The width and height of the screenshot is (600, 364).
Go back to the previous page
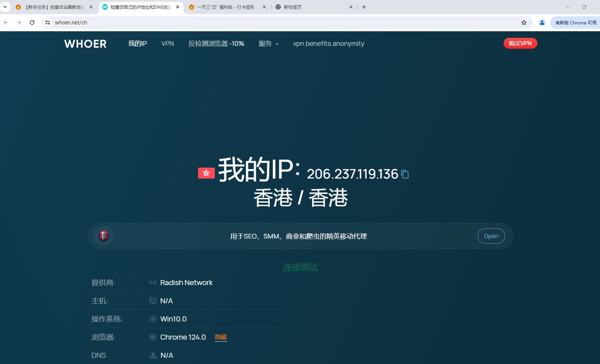point(6,23)
